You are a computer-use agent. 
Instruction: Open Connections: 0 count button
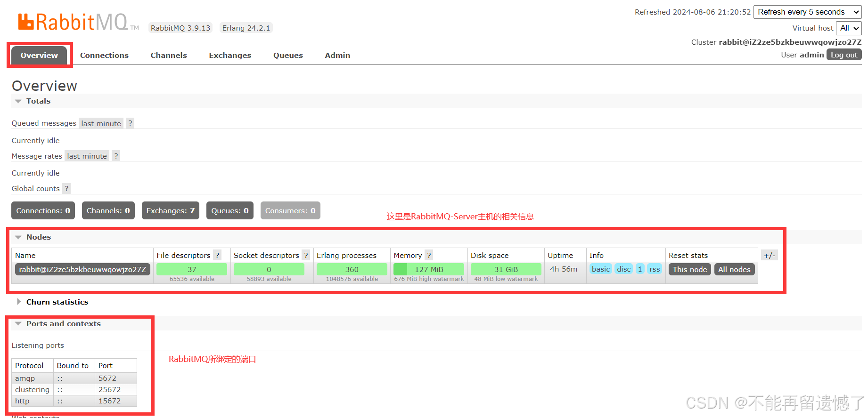click(43, 210)
